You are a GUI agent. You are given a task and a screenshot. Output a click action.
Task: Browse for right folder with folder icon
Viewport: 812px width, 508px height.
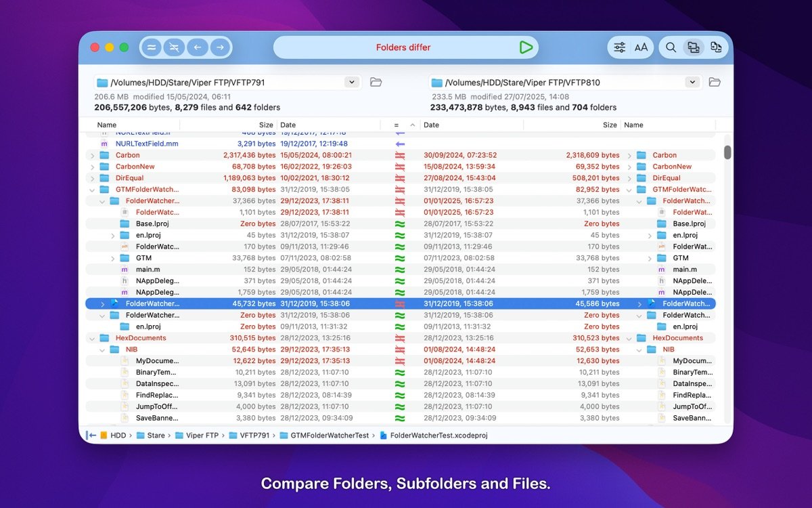click(x=715, y=83)
